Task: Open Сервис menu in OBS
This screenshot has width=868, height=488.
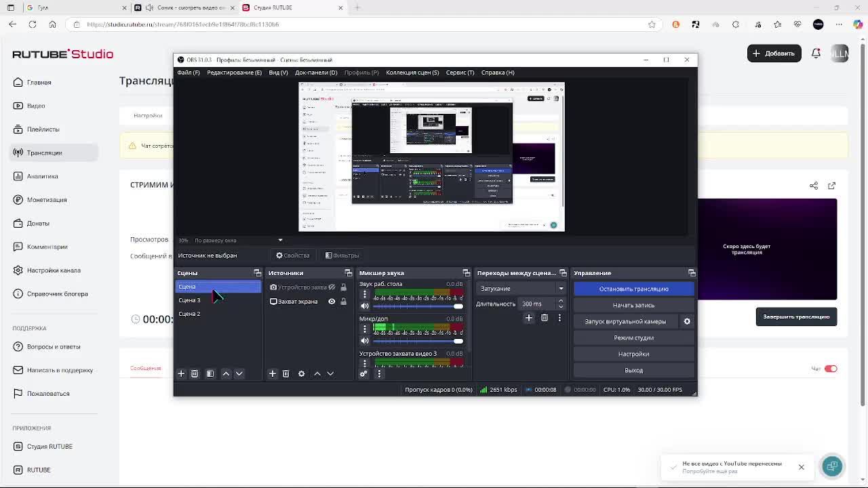Action: [x=460, y=73]
